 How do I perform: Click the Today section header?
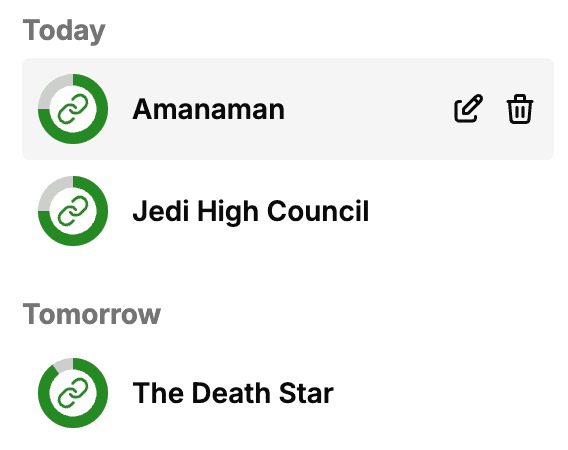[64, 30]
